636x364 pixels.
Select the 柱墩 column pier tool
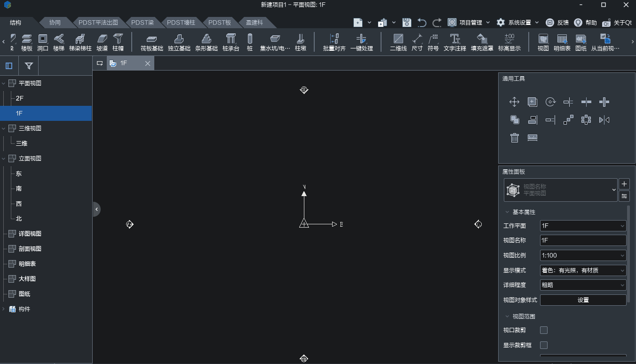pyautogui.click(x=301, y=42)
